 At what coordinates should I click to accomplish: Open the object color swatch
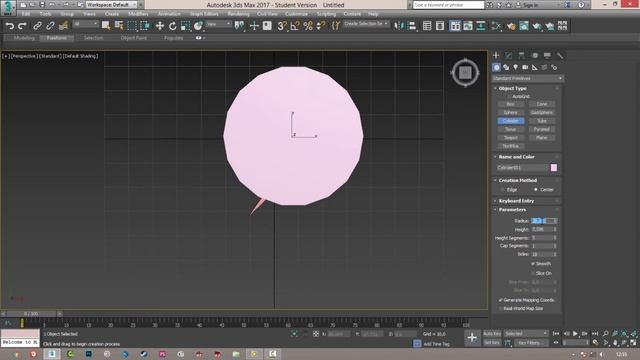(x=553, y=168)
